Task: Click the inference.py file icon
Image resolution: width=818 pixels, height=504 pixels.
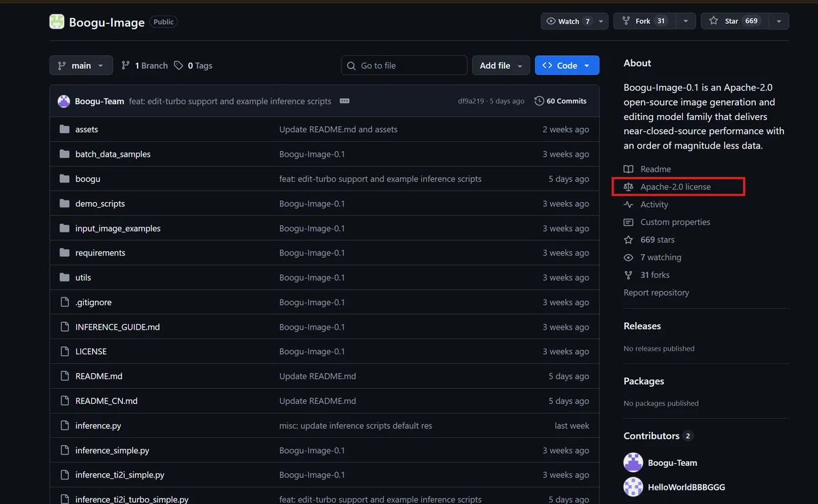Action: click(65, 426)
